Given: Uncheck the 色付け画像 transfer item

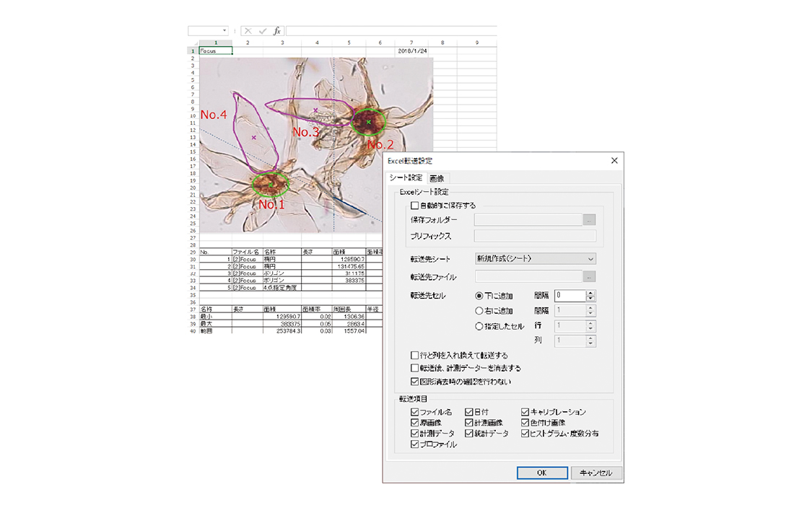Looking at the screenshot, I should point(525,423).
